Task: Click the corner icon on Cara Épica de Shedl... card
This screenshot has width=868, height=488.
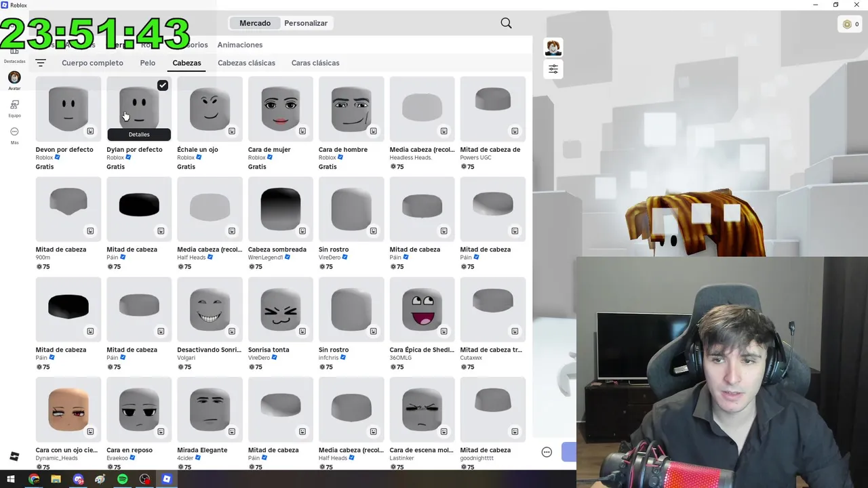Action: pos(443,331)
